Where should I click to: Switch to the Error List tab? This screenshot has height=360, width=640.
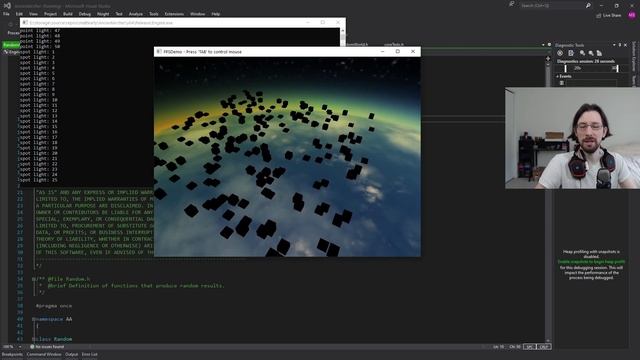(89, 354)
